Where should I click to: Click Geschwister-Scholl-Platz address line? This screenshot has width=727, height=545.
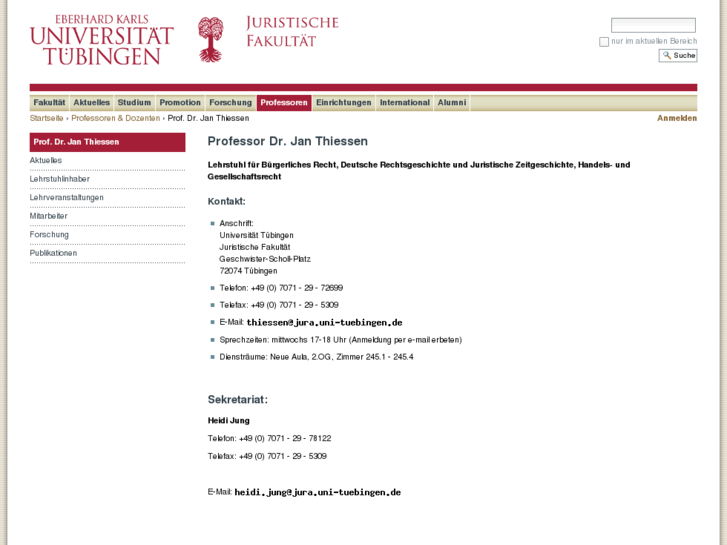(x=265, y=259)
